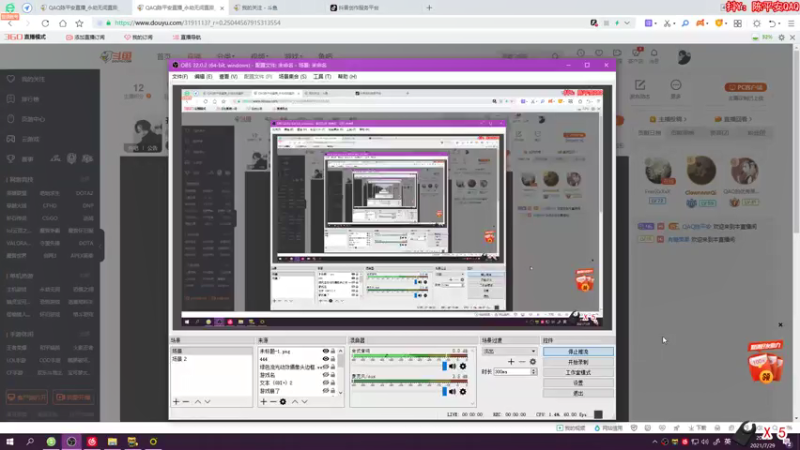Toggle lock on 444 source
The height and width of the screenshot is (450, 800).
click(x=333, y=359)
